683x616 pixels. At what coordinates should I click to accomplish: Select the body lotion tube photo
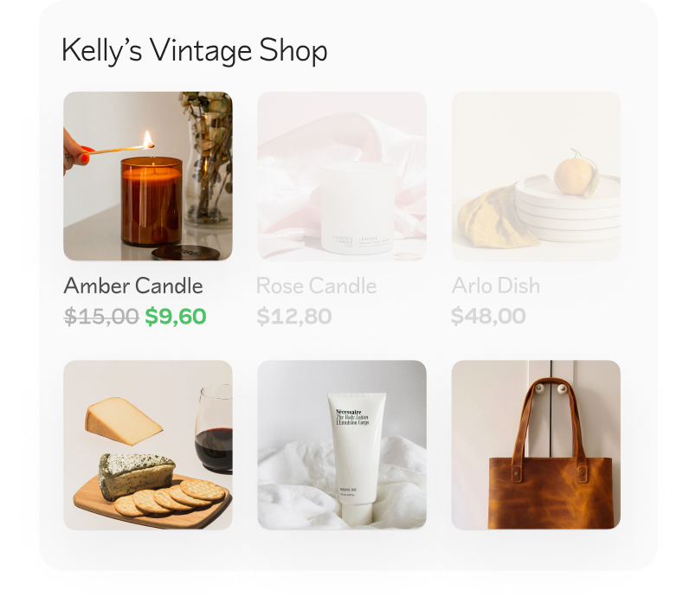(342, 445)
